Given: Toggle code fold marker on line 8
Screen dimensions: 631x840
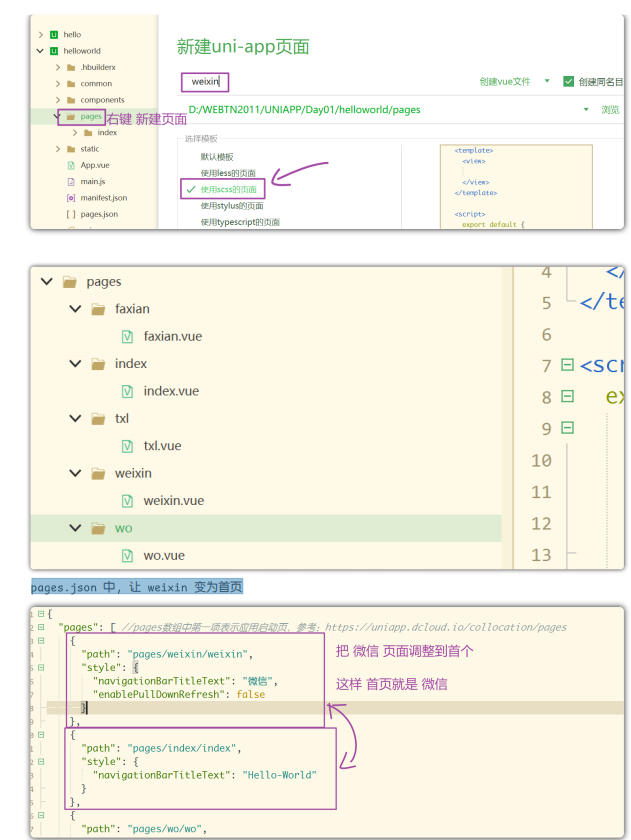Looking at the screenshot, I should pyautogui.click(x=567, y=396).
